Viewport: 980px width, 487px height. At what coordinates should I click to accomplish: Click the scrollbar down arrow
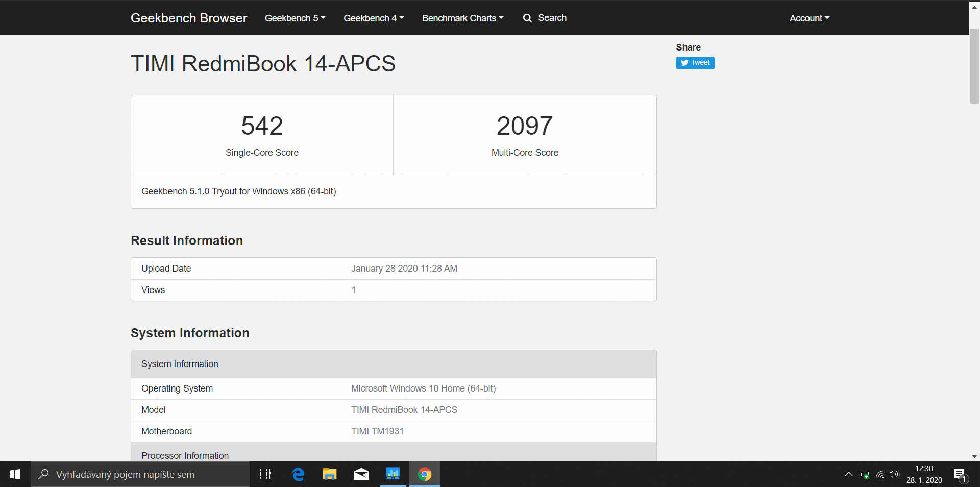coord(974,457)
